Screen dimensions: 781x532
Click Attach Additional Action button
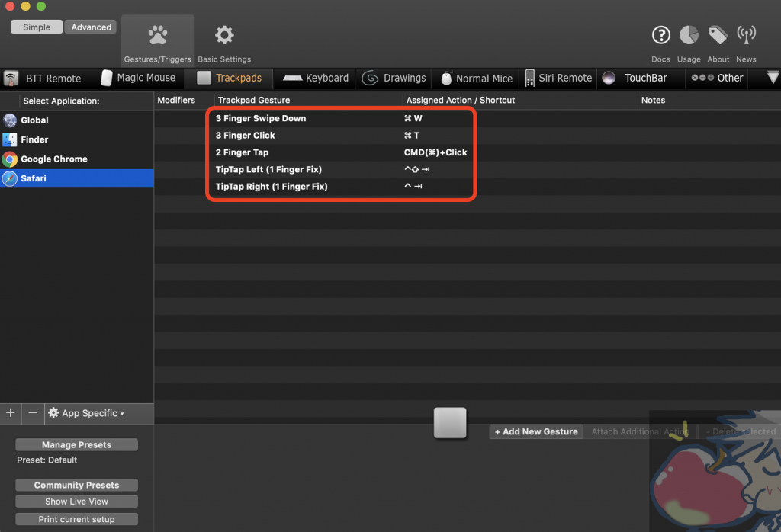tap(640, 431)
